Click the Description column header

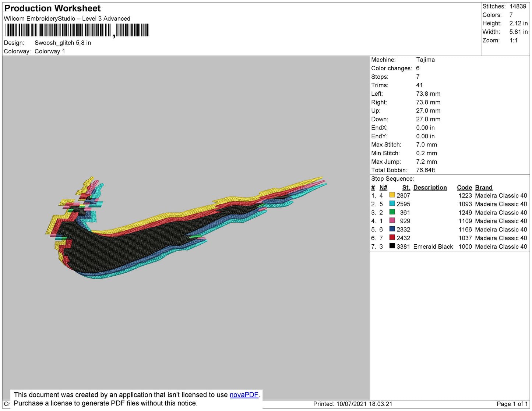(x=430, y=187)
